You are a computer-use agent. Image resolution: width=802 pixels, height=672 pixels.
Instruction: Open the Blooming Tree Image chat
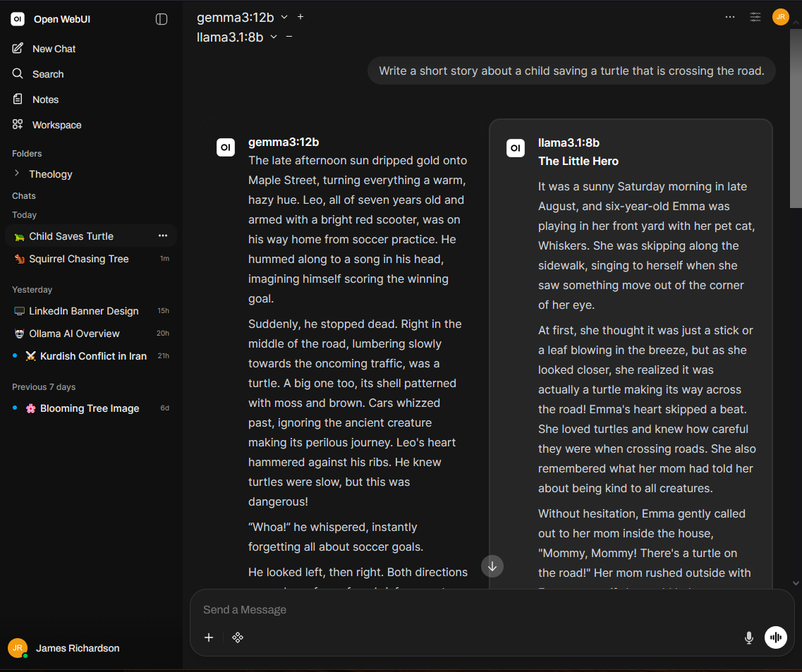point(91,408)
